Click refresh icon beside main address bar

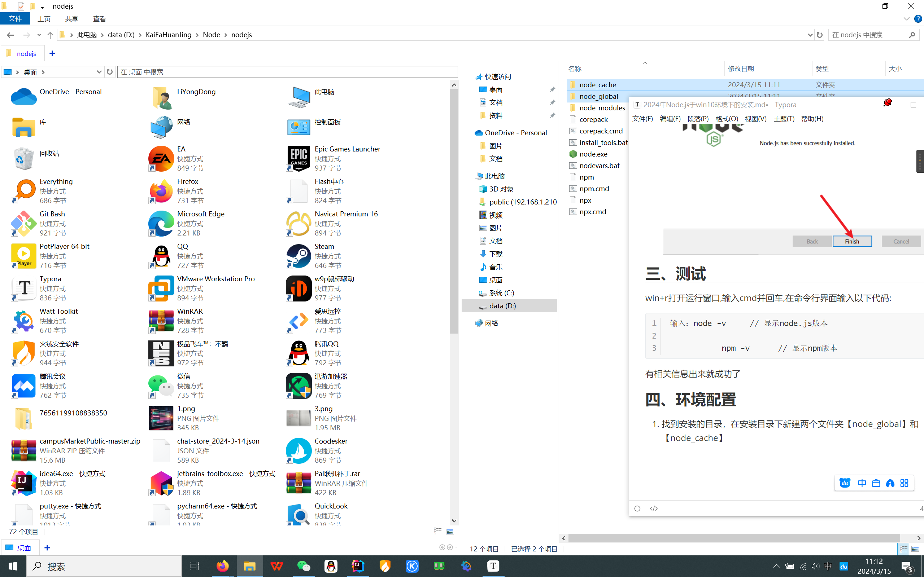click(819, 35)
